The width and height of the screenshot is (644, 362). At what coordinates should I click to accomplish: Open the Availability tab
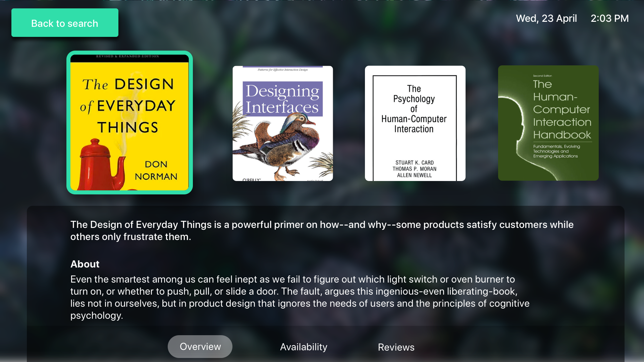point(304,347)
